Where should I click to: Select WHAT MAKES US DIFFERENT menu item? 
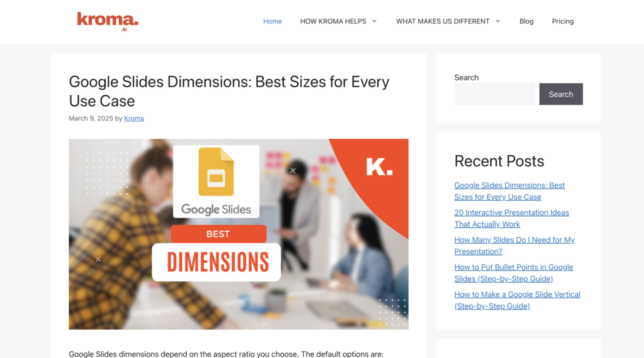coord(442,21)
